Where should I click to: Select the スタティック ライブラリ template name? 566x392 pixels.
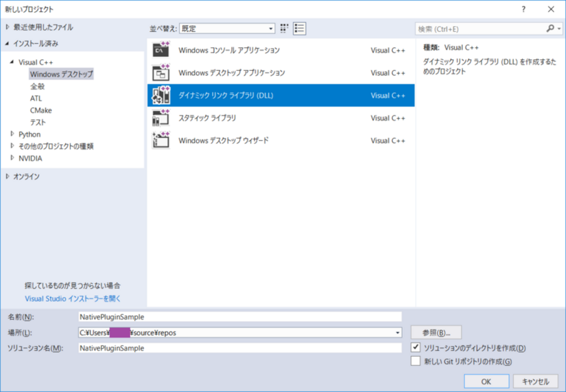(207, 118)
